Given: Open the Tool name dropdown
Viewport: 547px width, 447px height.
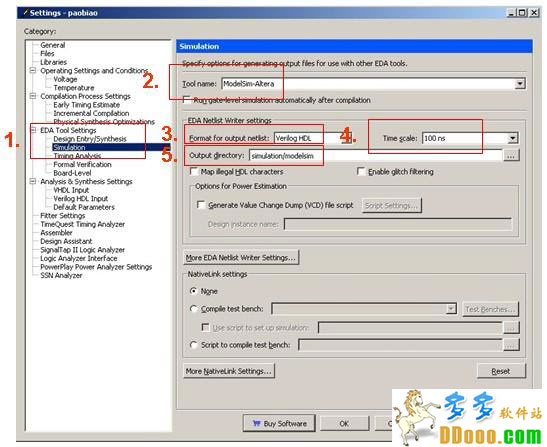Looking at the screenshot, I should (x=520, y=84).
